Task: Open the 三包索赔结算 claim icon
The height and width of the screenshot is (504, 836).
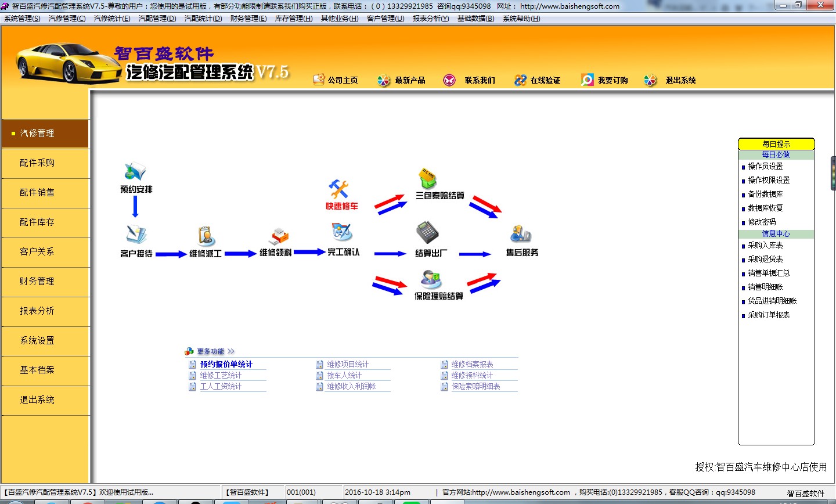Action: tap(428, 178)
